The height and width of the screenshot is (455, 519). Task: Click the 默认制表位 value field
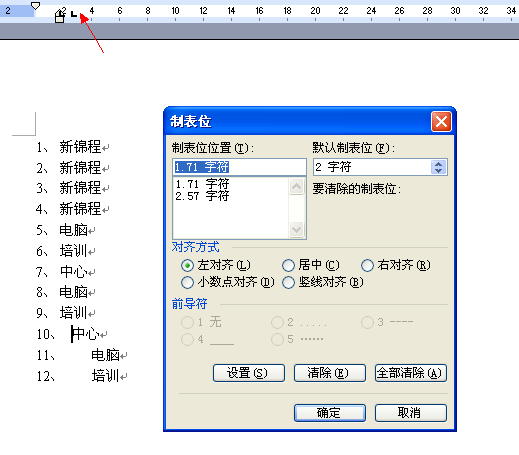[x=372, y=167]
